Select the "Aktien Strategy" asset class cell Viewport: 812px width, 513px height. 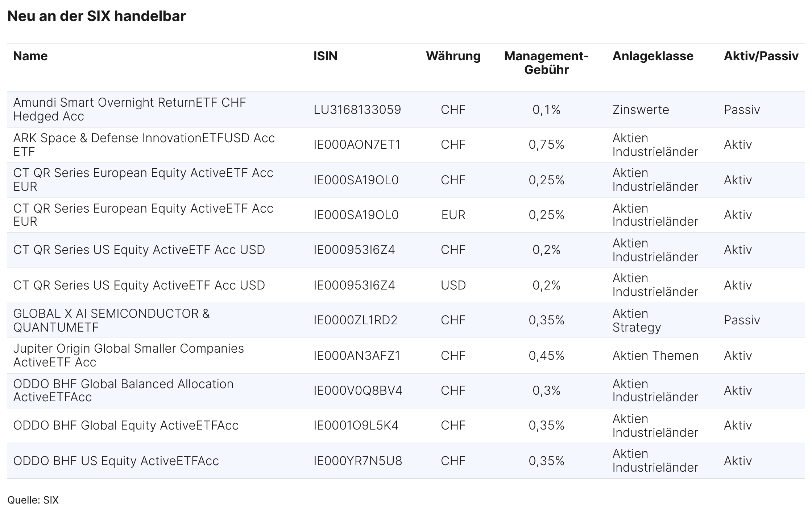tap(637, 320)
